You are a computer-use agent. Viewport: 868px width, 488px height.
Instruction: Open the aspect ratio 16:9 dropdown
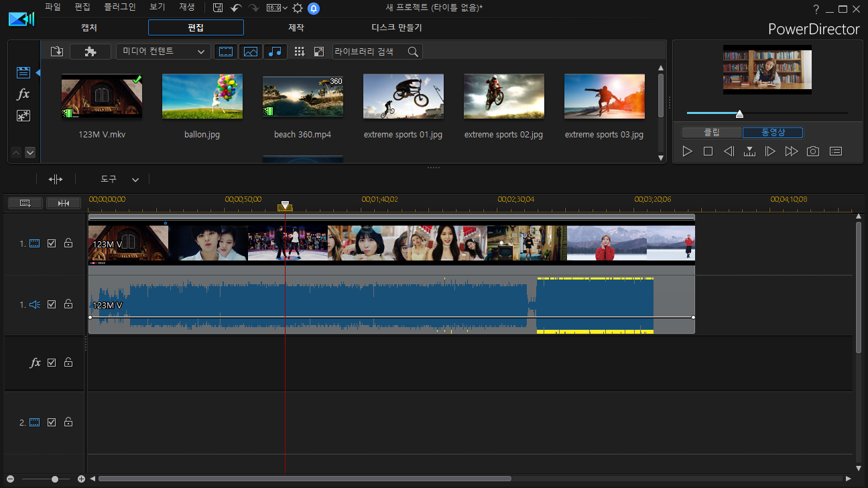click(x=277, y=8)
